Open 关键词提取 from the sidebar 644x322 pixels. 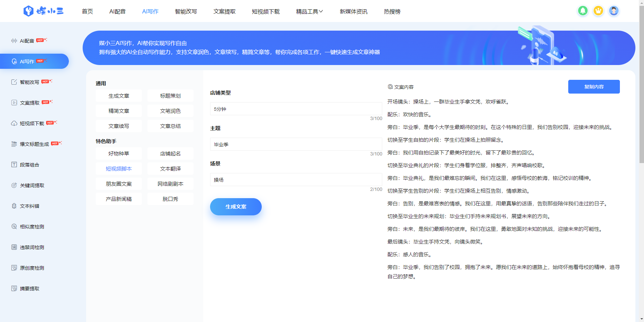tap(32, 185)
